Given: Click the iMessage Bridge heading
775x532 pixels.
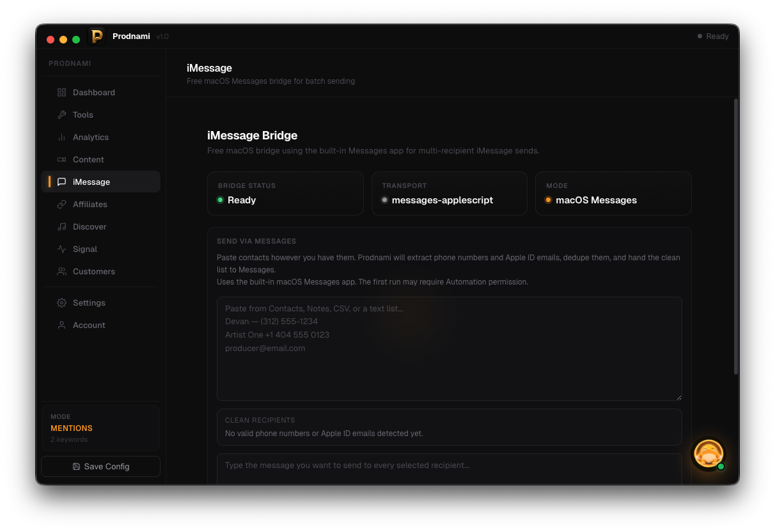Looking at the screenshot, I should coord(252,136).
